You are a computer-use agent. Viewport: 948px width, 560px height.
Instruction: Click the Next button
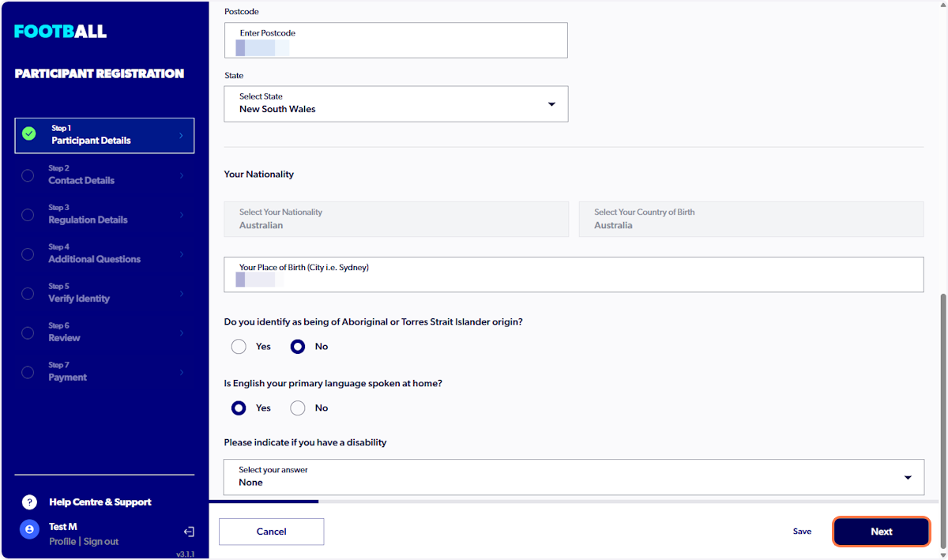coord(881,532)
